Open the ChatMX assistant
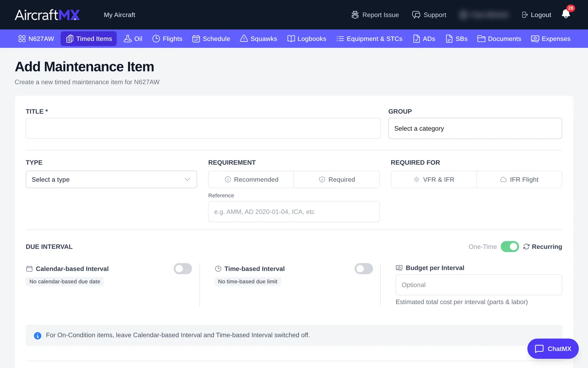 [553, 348]
